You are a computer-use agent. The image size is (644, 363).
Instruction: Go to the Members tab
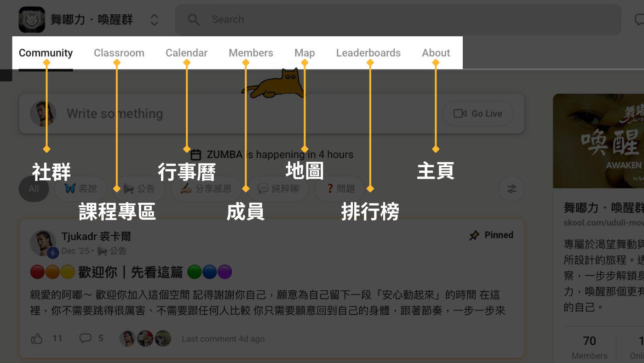coord(251,53)
